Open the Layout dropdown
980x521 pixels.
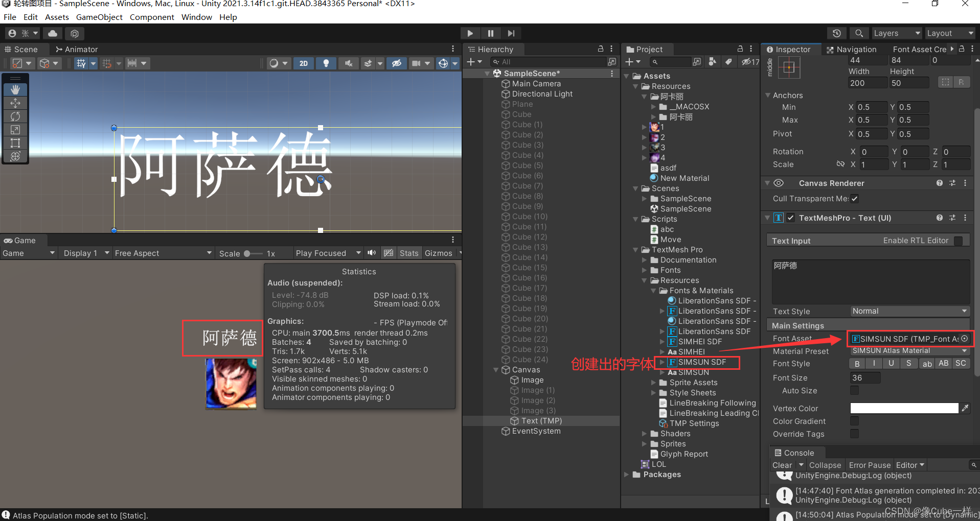click(950, 33)
